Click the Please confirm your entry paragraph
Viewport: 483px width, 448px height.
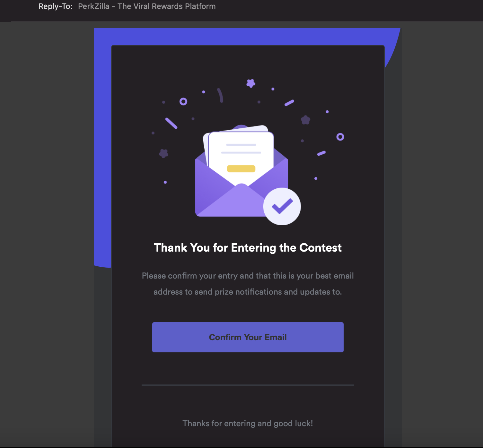point(248,284)
